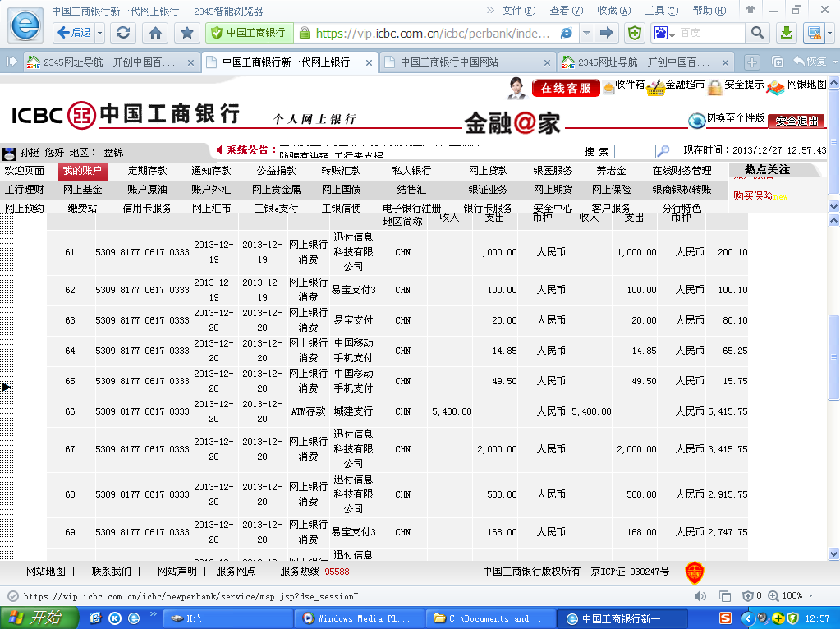The image size is (840, 629).
Task: Click the 安全提示 padlock icon
Action: tap(715, 87)
